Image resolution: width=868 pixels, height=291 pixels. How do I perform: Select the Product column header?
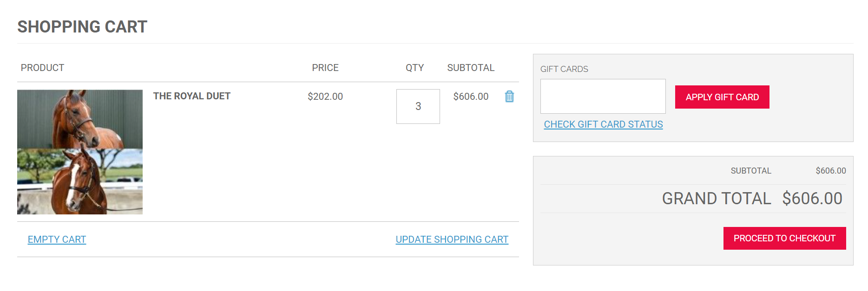(x=42, y=68)
